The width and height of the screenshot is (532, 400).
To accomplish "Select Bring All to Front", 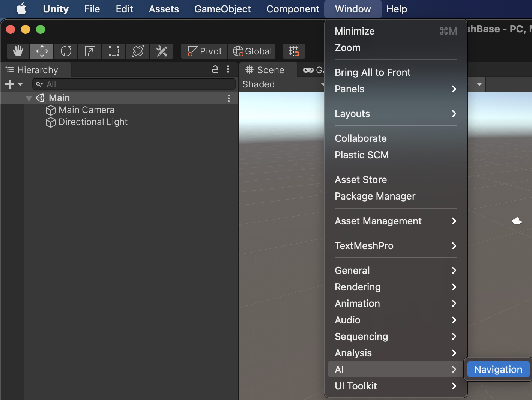I will [x=396, y=72].
